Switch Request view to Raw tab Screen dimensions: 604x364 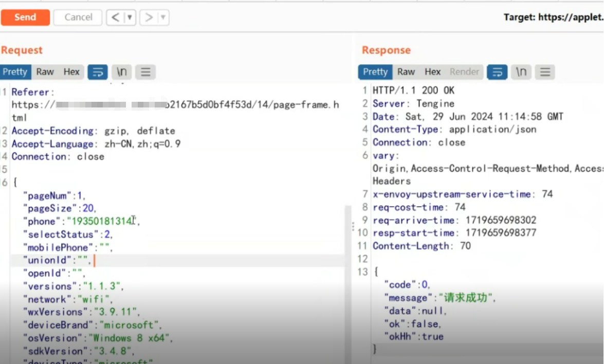(45, 72)
